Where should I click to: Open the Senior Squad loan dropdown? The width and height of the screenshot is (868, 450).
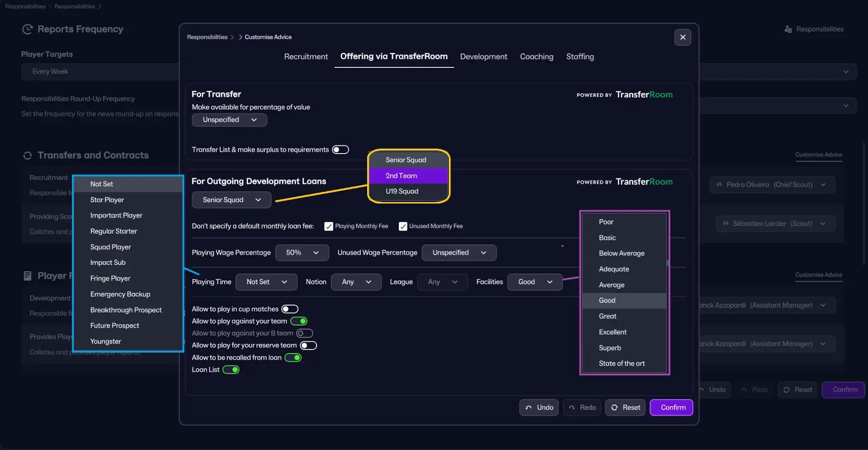coord(231,200)
